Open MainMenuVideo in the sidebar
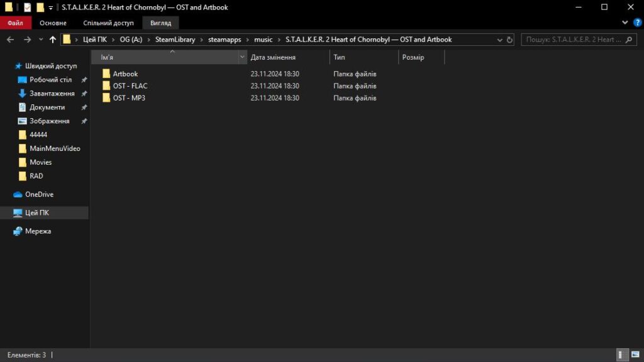This screenshot has width=644, height=362. point(55,148)
